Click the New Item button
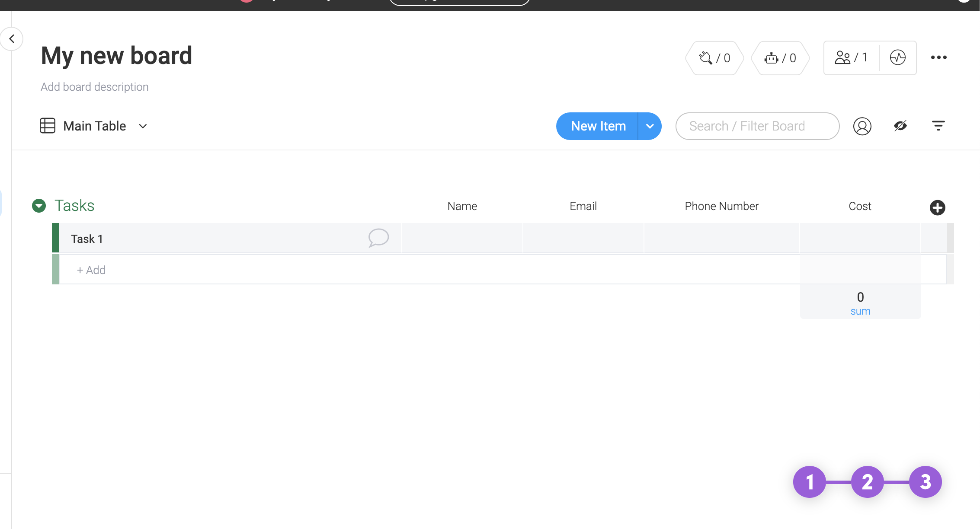 [x=598, y=126]
